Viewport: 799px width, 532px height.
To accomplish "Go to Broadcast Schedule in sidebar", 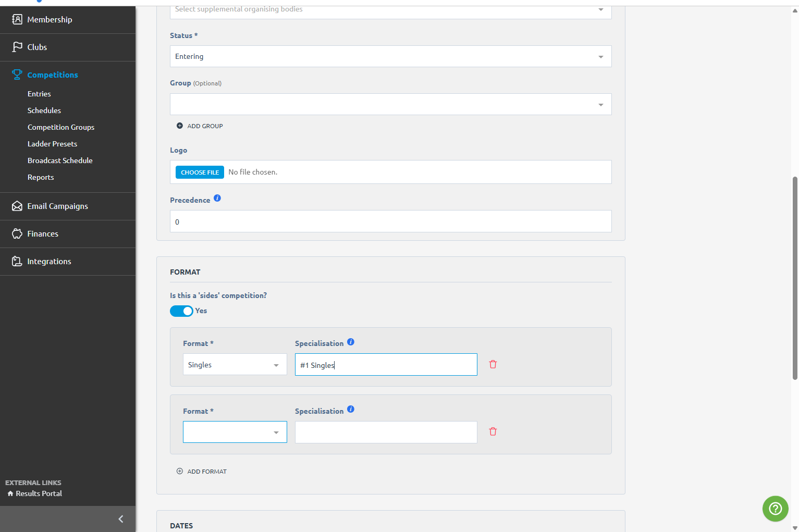I will [x=60, y=160].
